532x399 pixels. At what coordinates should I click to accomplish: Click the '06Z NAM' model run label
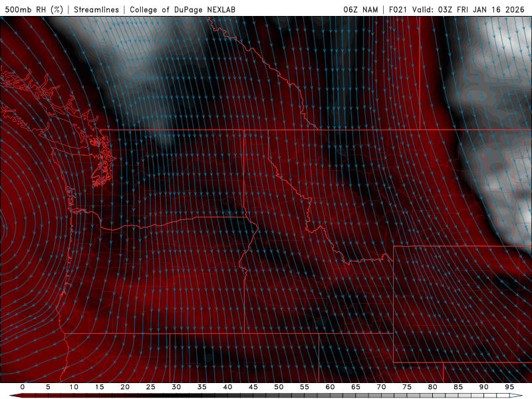[360, 9]
